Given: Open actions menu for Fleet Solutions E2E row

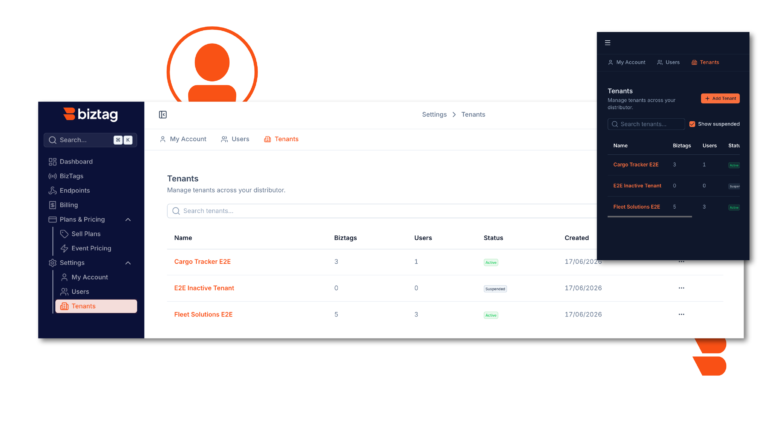Looking at the screenshot, I should (681, 315).
